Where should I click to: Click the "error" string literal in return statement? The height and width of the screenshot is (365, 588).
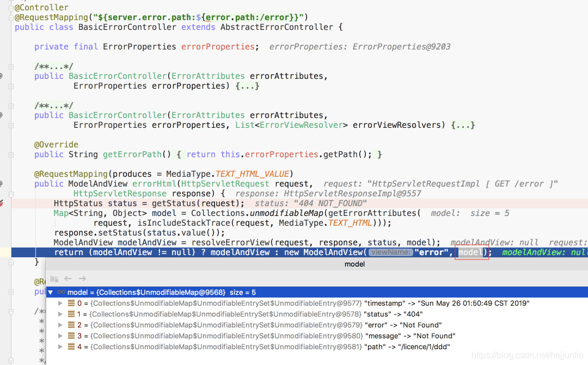(431, 252)
